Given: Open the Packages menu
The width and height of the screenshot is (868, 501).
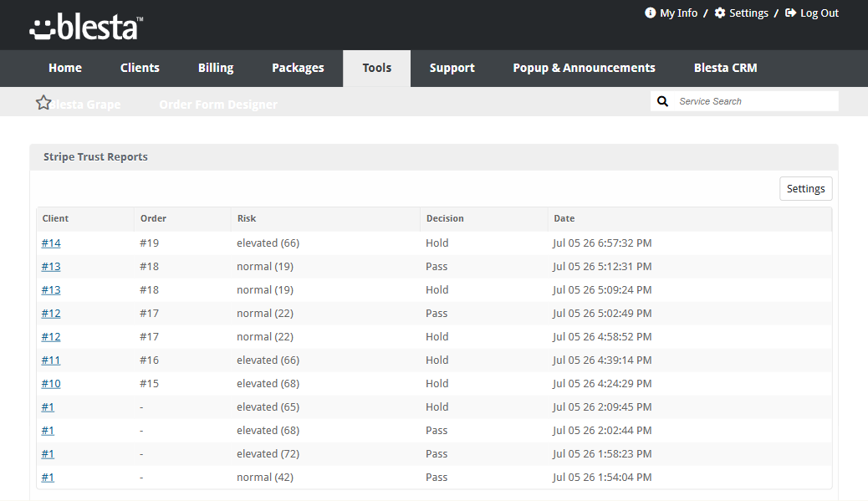Looking at the screenshot, I should pyautogui.click(x=298, y=68).
